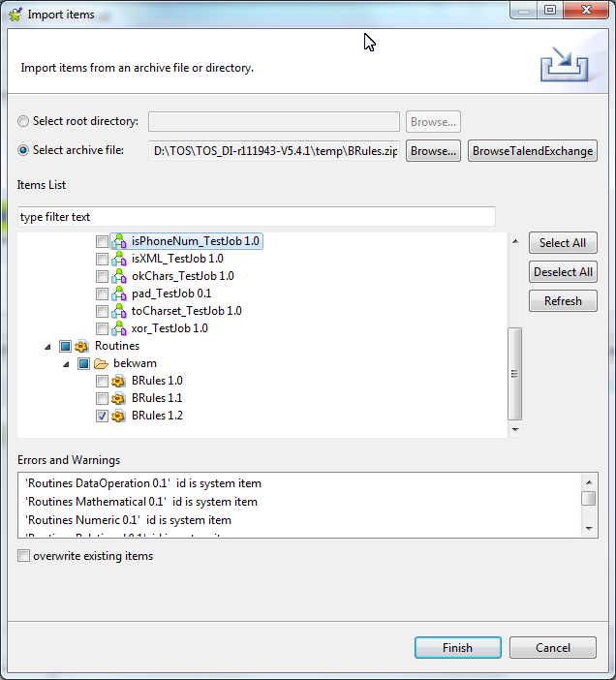
Task: Click the errors list scroll up arrow
Action: coord(589,482)
